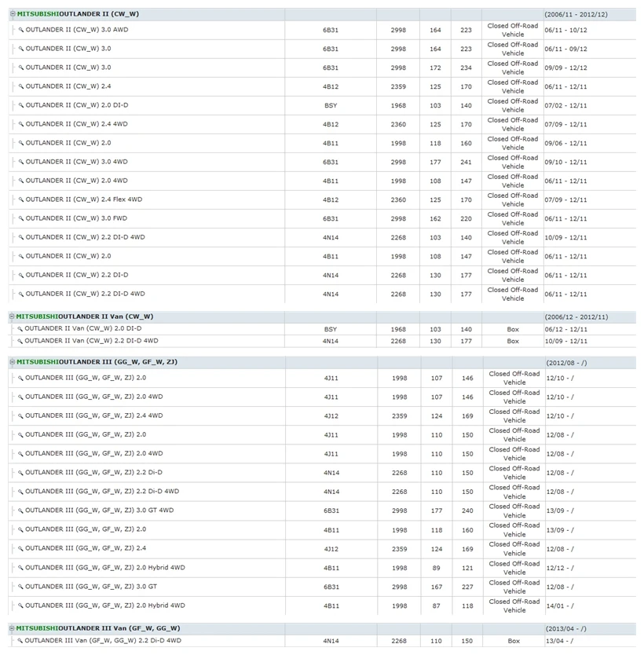Viewport: 644px width, 655px height.
Task: Select OUTLANDER III 2.0 4WD row dated 12/08
Action: click(321, 454)
